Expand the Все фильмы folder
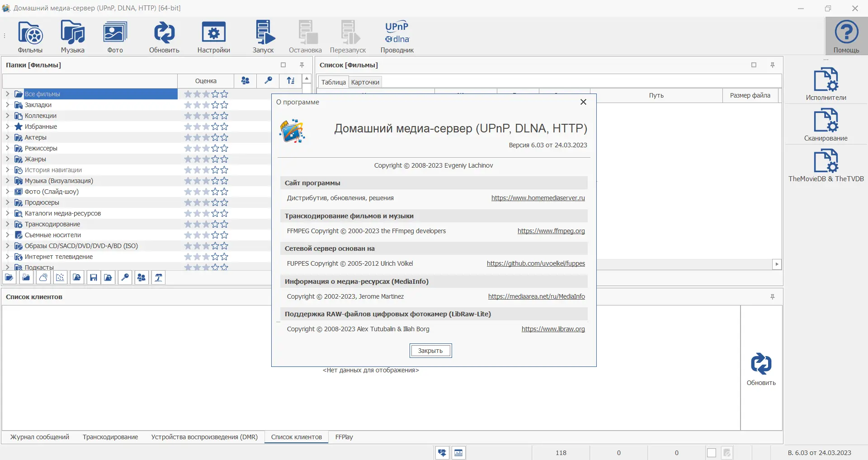This screenshot has width=868, height=460. pyautogui.click(x=8, y=94)
